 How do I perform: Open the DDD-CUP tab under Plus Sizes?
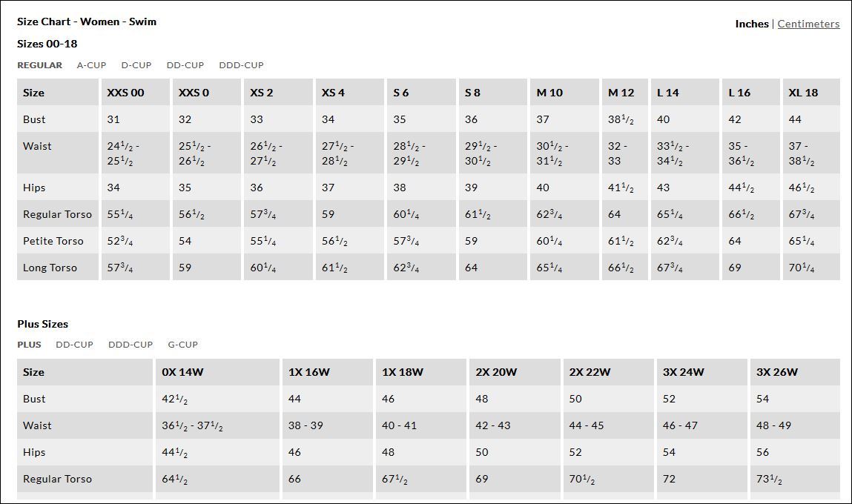pyautogui.click(x=131, y=345)
